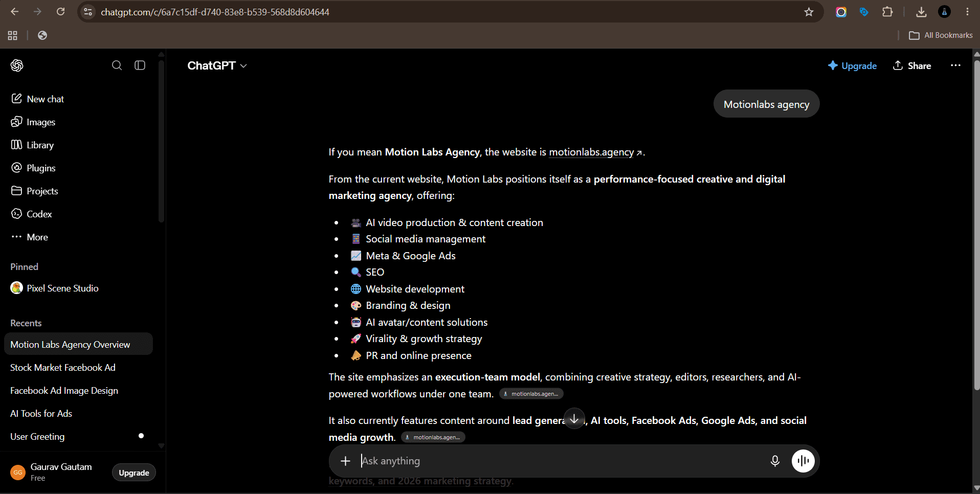Screen dimensions: 980x494
Task: Bookmark this page with the star icon
Action: [809, 12]
